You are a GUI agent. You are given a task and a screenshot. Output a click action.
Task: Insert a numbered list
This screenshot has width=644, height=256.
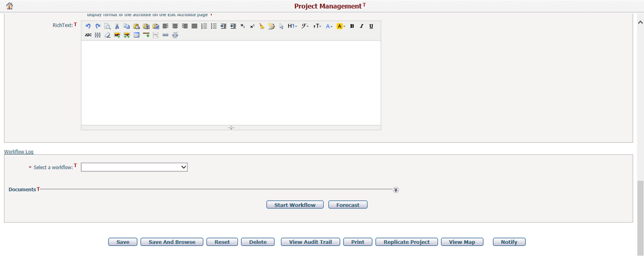pos(204,26)
